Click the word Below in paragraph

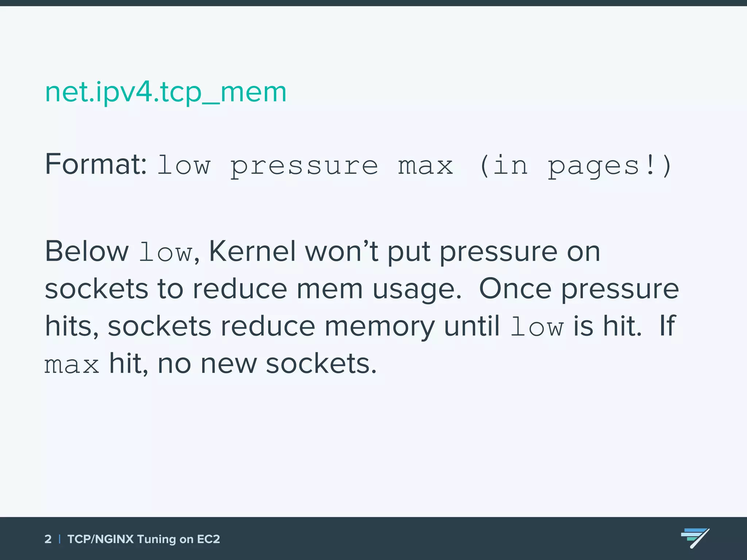click(x=86, y=252)
